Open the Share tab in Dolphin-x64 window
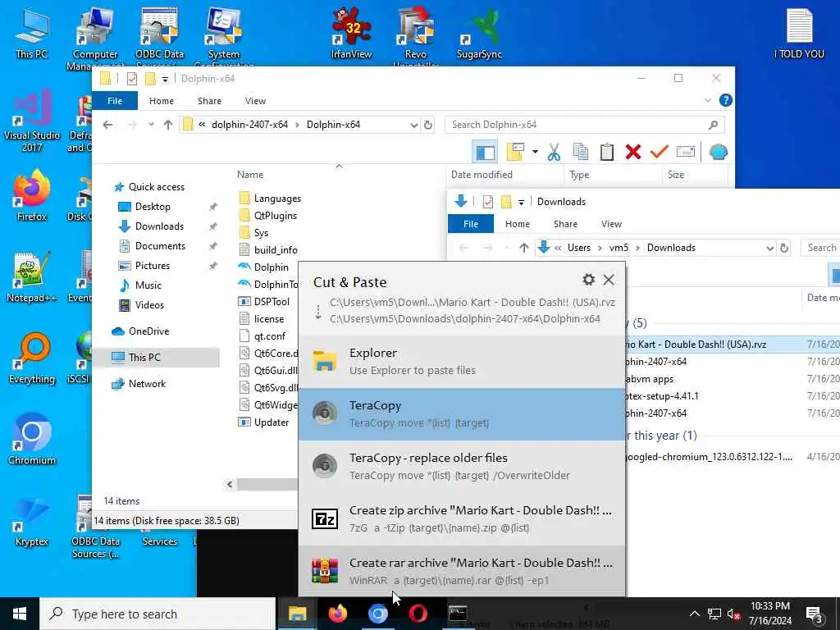The image size is (840, 630). click(x=209, y=101)
